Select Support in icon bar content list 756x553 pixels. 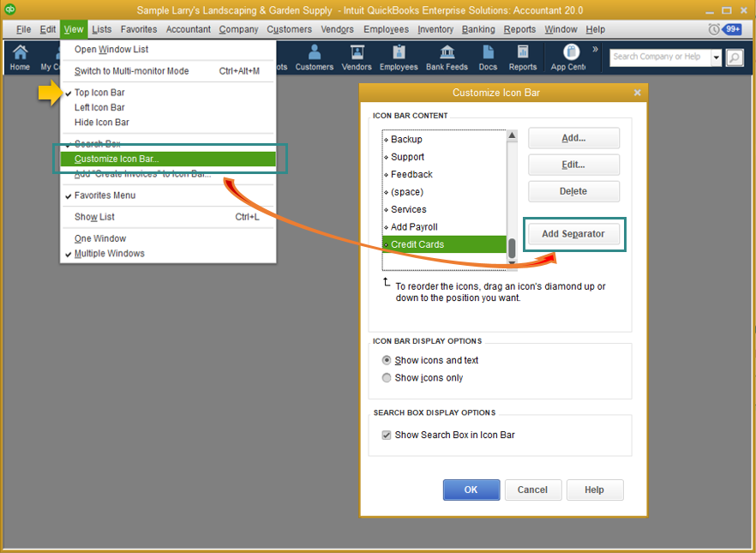(x=444, y=157)
